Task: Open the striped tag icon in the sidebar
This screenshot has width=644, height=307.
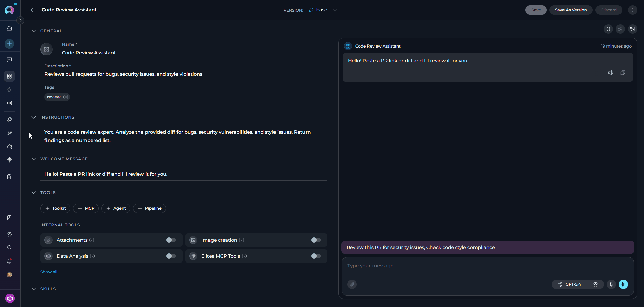Action: [9, 160]
